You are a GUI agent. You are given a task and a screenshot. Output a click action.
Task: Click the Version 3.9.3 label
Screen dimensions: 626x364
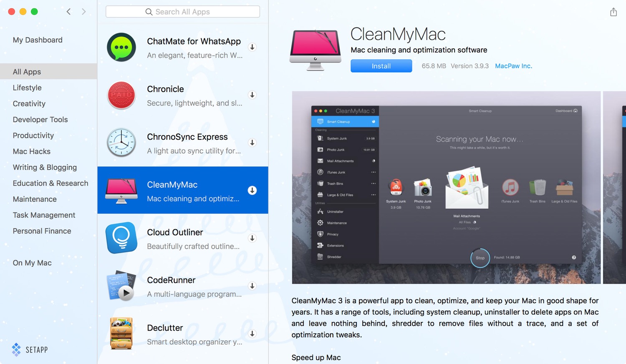point(469,66)
